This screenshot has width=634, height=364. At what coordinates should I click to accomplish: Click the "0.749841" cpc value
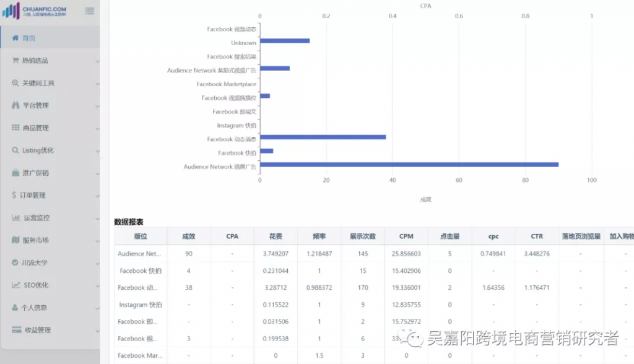pyautogui.click(x=493, y=254)
